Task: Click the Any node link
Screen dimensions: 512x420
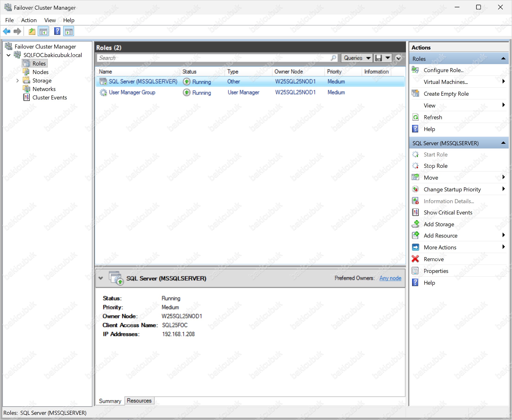Action: [390, 278]
